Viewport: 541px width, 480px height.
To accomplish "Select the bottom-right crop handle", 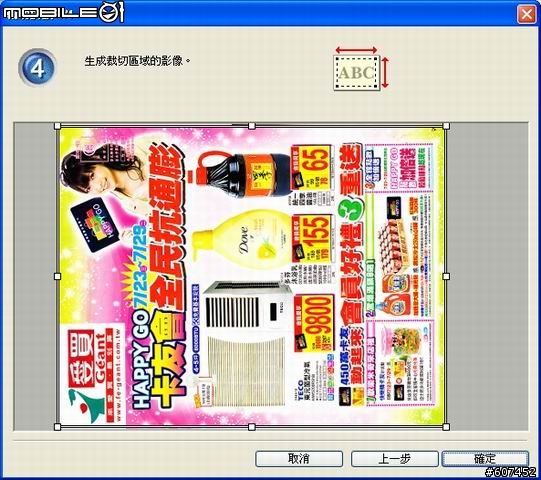I will point(446,427).
